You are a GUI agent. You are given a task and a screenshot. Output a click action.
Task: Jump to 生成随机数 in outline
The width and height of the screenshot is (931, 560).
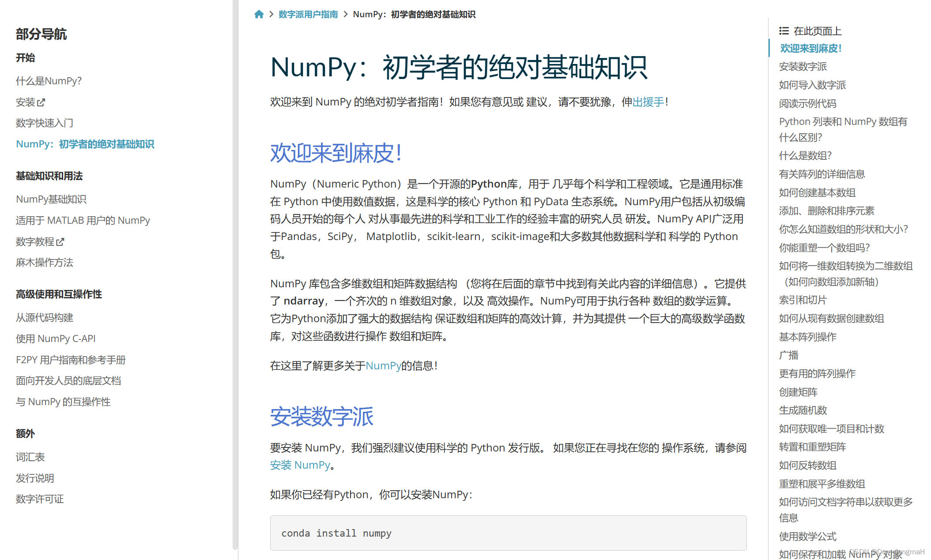click(803, 410)
